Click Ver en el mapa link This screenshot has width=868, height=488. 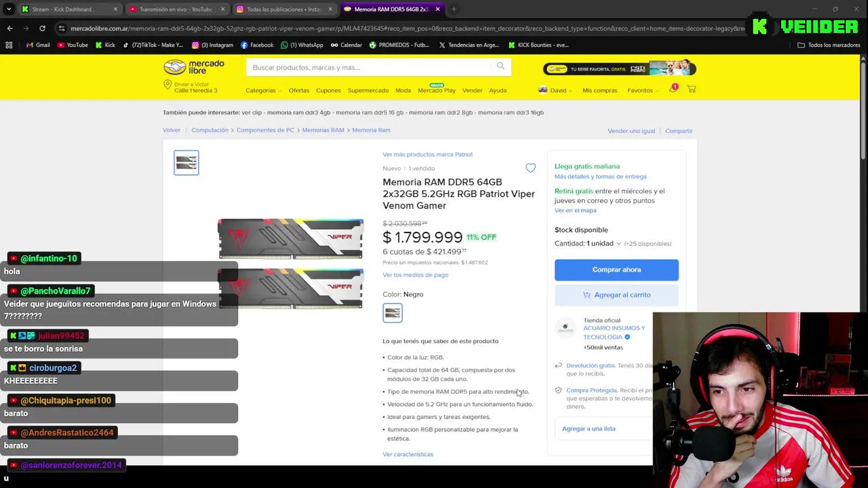575,210
